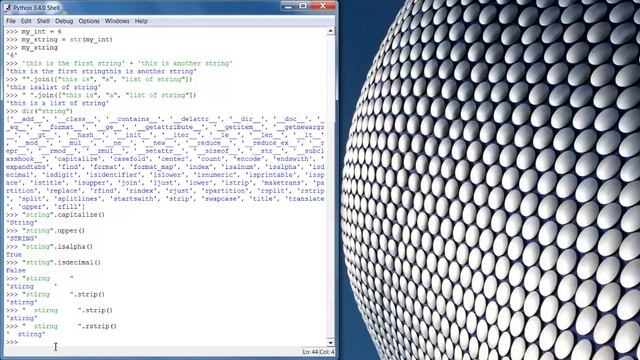Click the 'False' output line
Viewport: 640px width, 360px height.
(16, 271)
